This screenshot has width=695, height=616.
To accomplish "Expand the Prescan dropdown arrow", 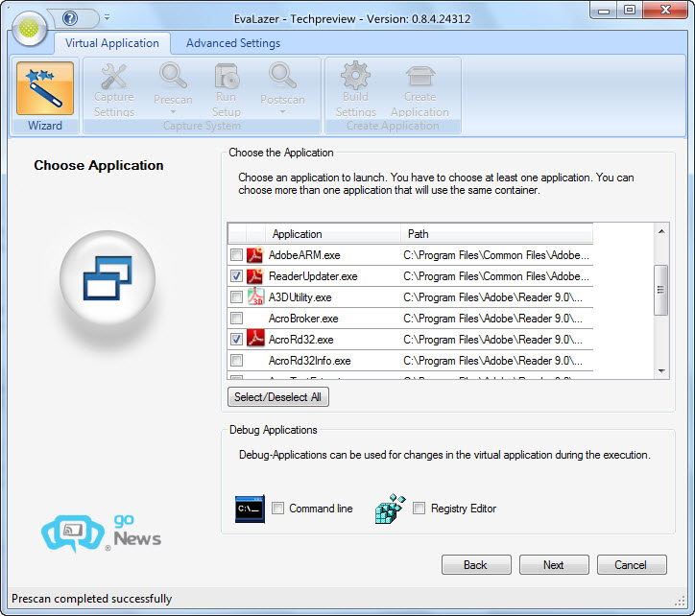I will pos(174,111).
